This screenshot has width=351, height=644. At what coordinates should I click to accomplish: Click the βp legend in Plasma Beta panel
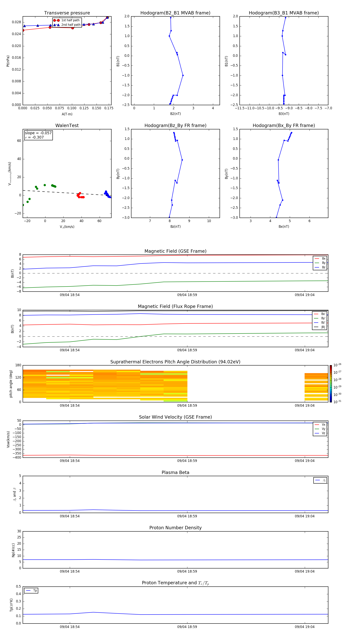[320, 480]
